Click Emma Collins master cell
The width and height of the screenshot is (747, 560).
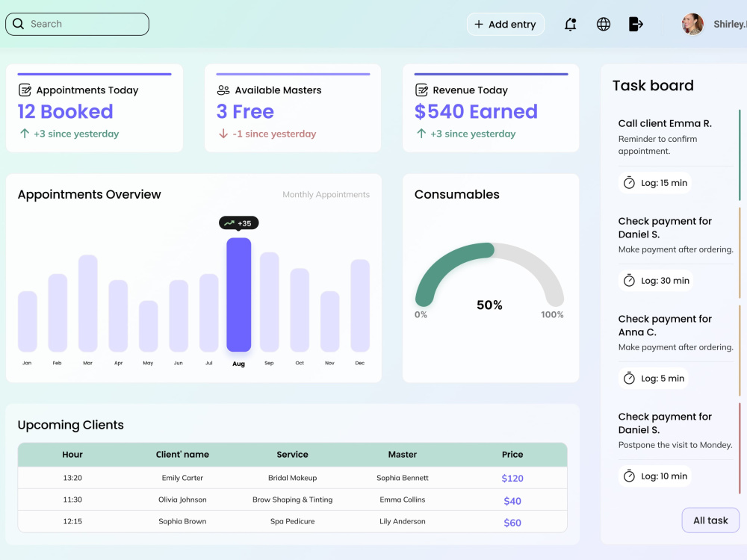click(403, 500)
